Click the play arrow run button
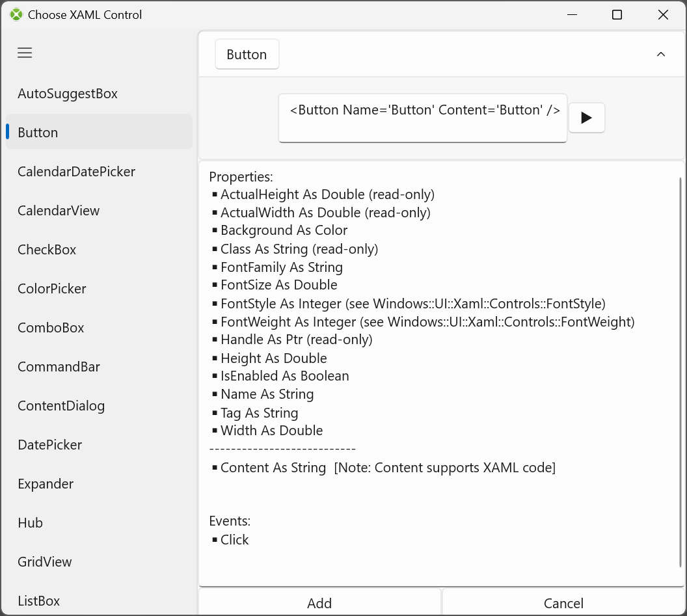 [586, 118]
